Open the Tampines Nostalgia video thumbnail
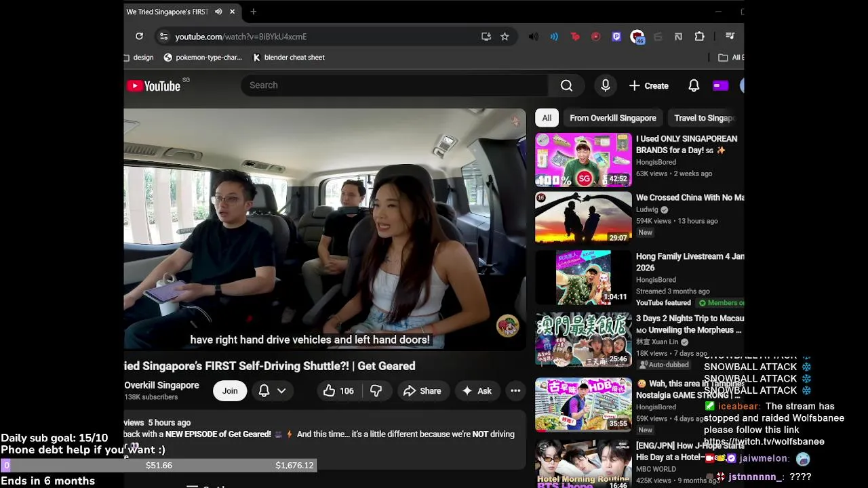Viewport: 868px width, 488px height. 583,404
